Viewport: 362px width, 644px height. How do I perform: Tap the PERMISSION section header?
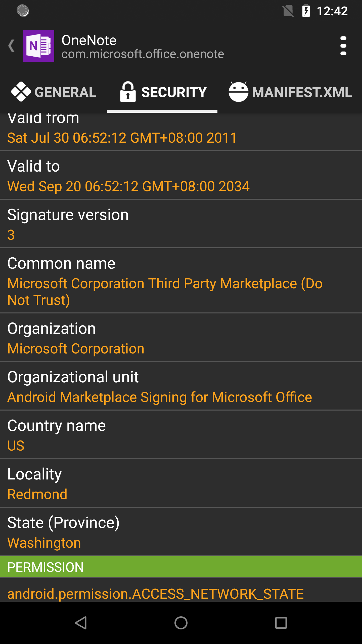pyautogui.click(x=181, y=567)
